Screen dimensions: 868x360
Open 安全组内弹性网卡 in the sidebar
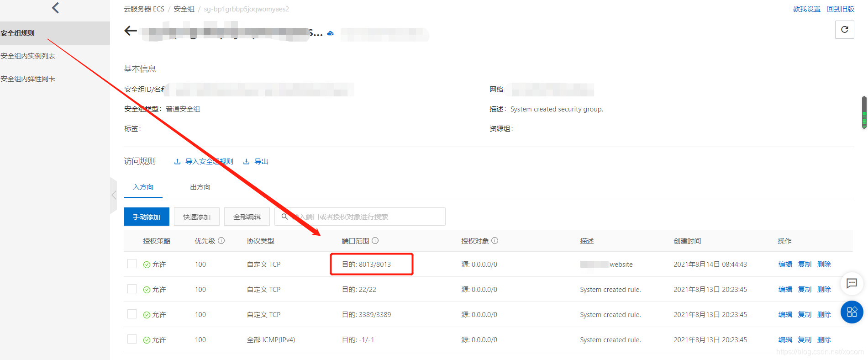coord(28,79)
